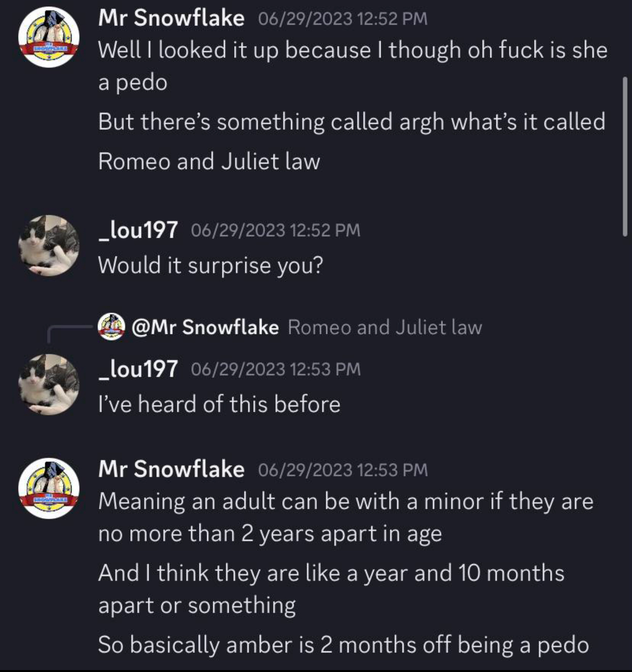Screen dimensions: 632x672
Task: Click the 12:53 PM timestamp next to _lou197
Action: pos(275,369)
